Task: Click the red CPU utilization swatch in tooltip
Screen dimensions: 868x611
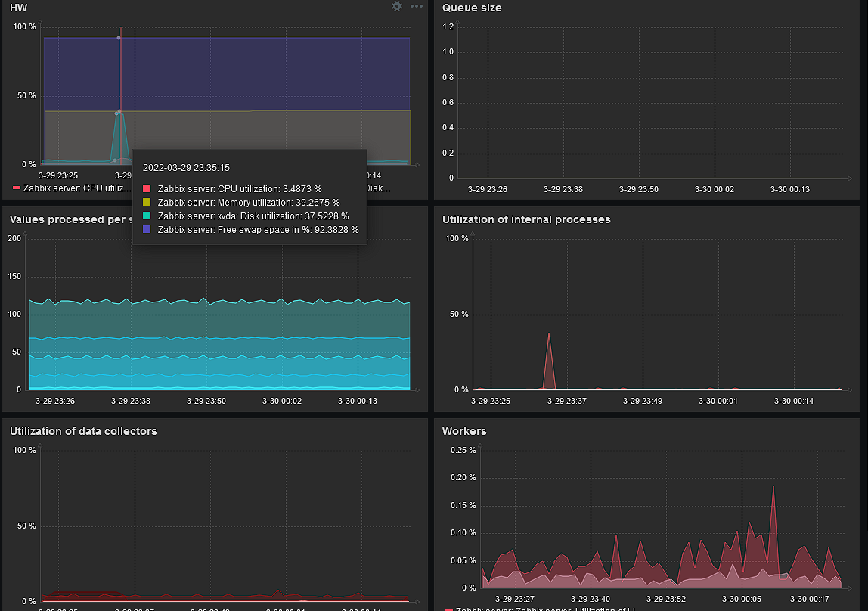Action: pos(147,189)
